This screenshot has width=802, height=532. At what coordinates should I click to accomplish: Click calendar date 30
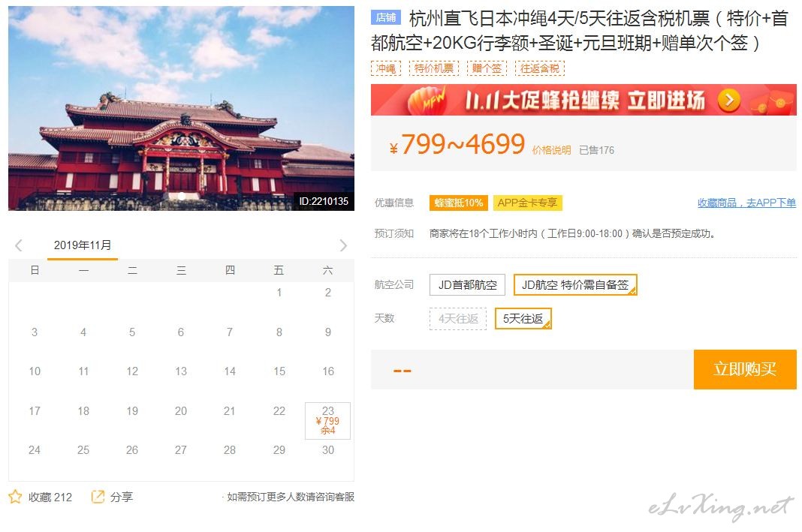(328, 449)
